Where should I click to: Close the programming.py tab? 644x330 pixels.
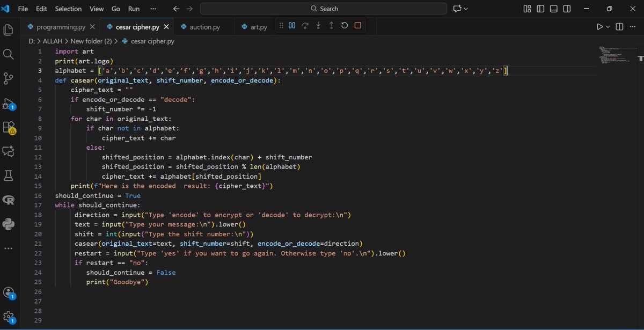[92, 27]
